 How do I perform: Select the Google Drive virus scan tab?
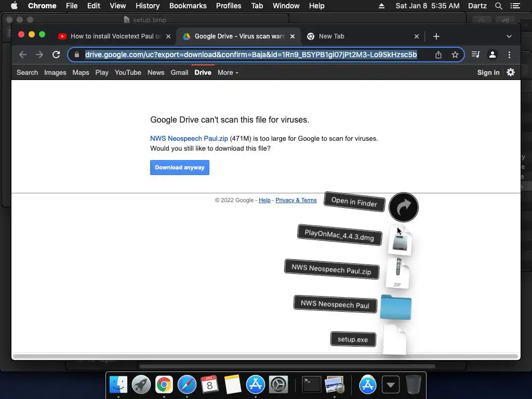click(238, 36)
